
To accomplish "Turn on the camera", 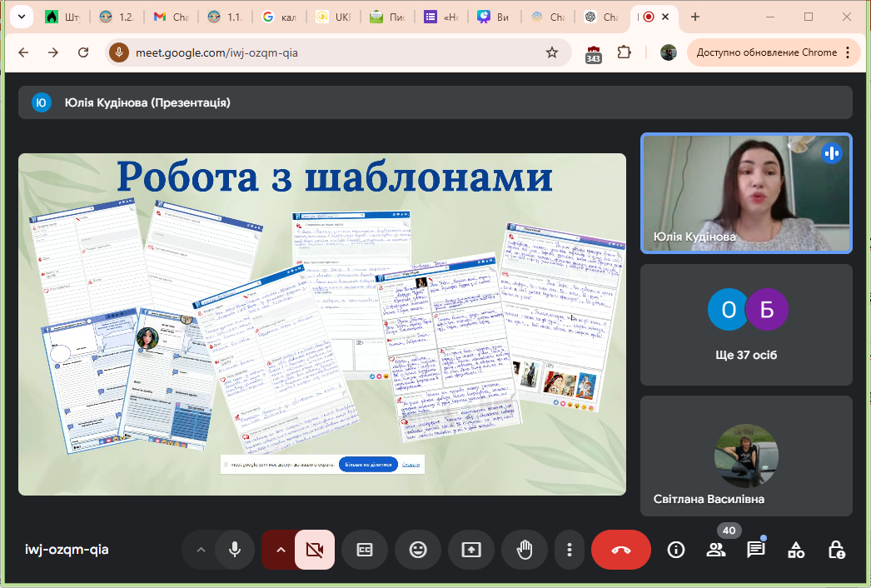I will (x=314, y=550).
